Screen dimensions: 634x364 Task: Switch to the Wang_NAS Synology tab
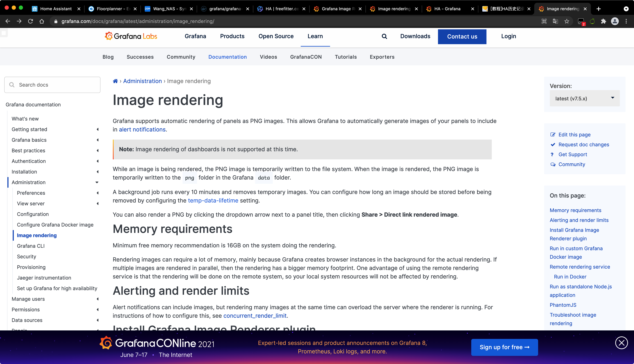[169, 9]
